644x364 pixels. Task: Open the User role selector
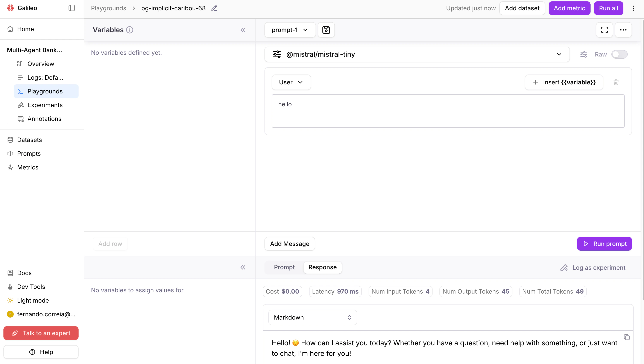(x=291, y=82)
